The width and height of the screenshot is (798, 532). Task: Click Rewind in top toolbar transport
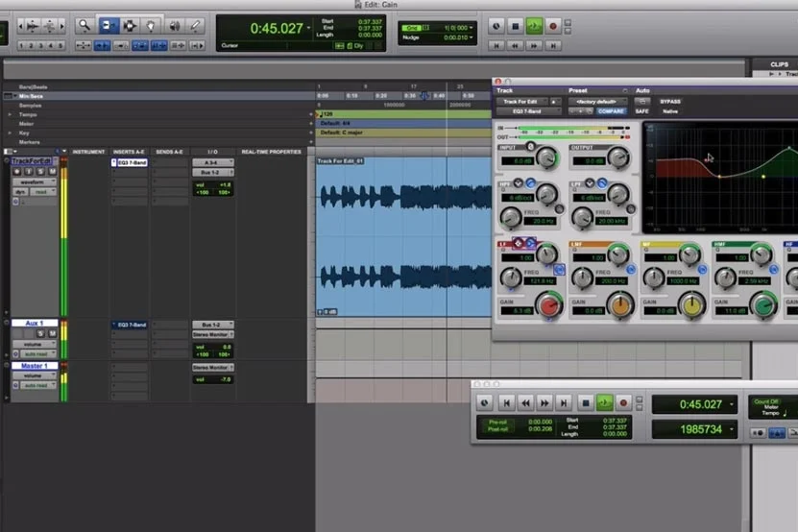516,46
